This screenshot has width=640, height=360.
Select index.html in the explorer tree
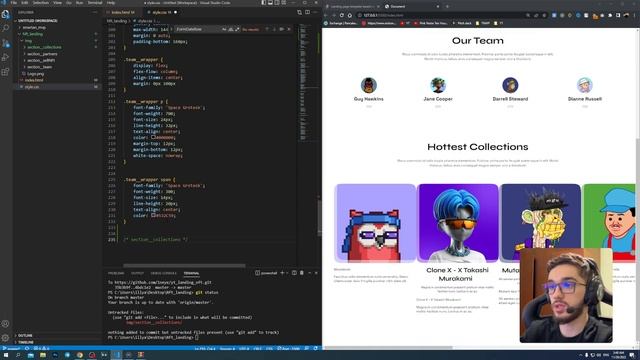[34, 80]
